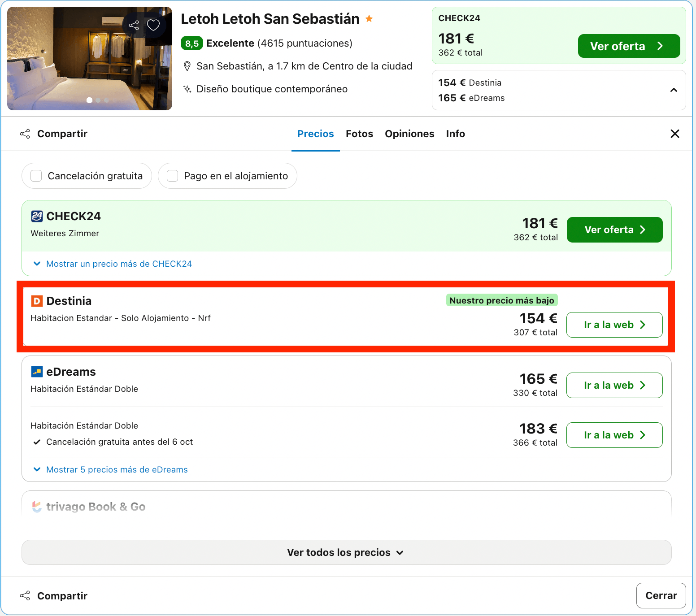
Task: Click the hotel room photo thumbnail
Action: tap(90, 58)
